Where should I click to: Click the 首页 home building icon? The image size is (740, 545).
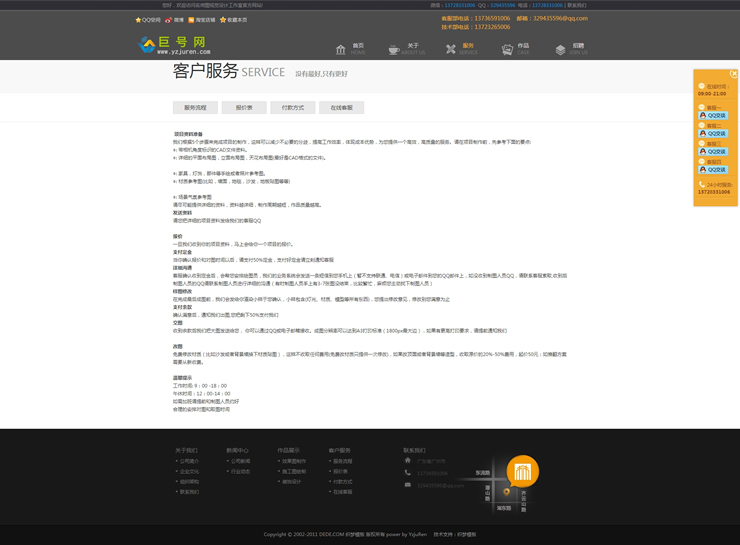[341, 49]
